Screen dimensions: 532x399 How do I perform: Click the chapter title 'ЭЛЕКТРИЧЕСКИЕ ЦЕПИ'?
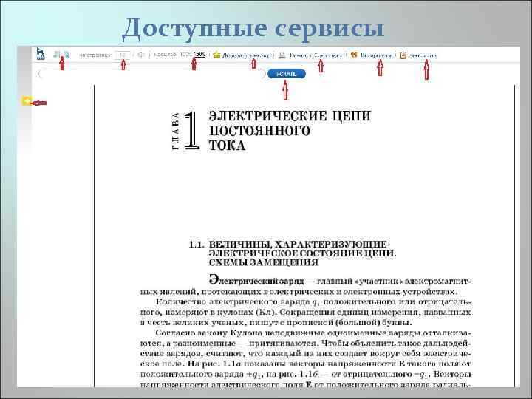point(290,116)
